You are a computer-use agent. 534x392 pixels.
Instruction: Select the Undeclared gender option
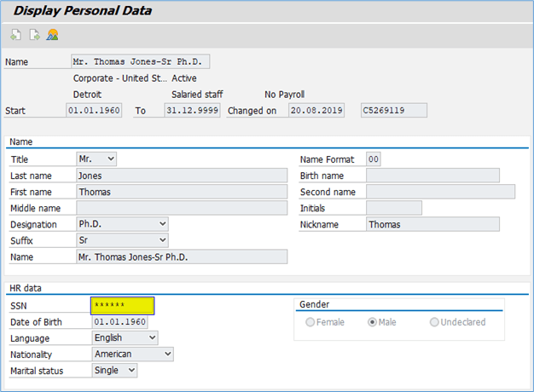click(434, 322)
